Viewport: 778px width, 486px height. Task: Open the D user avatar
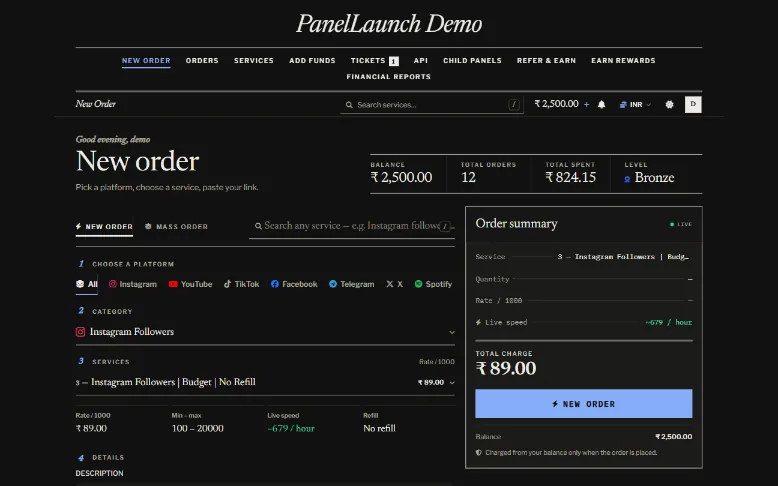coord(693,104)
